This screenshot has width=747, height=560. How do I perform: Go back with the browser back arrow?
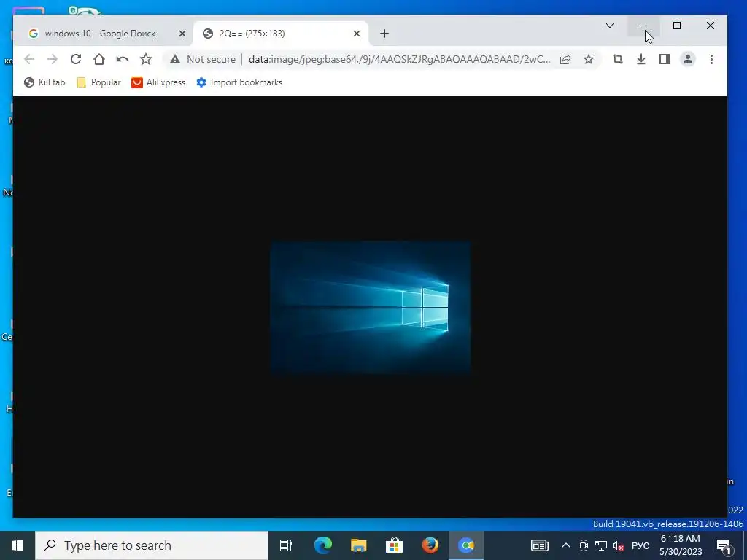tap(29, 59)
